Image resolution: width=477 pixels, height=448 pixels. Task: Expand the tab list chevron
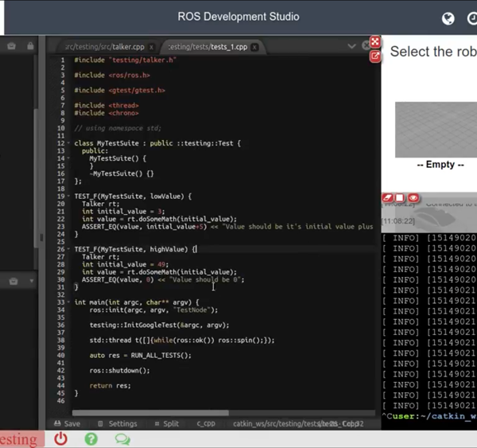(x=351, y=46)
